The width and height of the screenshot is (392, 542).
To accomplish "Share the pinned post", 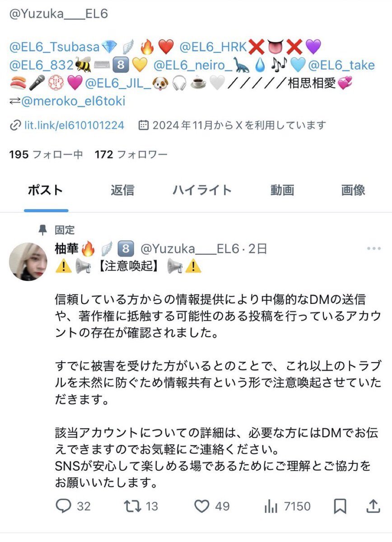I will click(373, 506).
